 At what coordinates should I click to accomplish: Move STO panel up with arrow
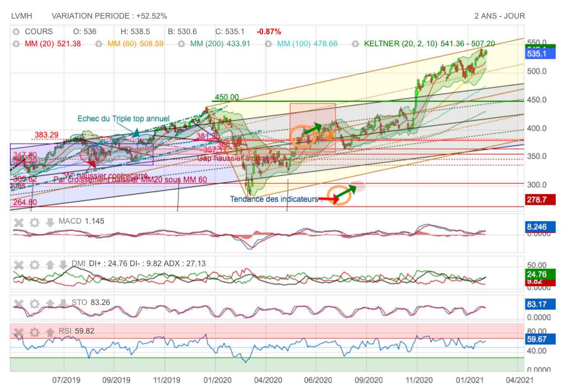(50, 303)
